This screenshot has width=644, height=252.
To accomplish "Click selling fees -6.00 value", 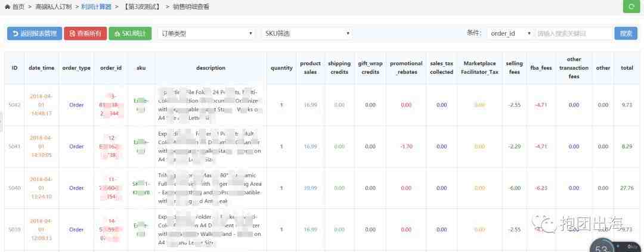I will tap(514, 188).
